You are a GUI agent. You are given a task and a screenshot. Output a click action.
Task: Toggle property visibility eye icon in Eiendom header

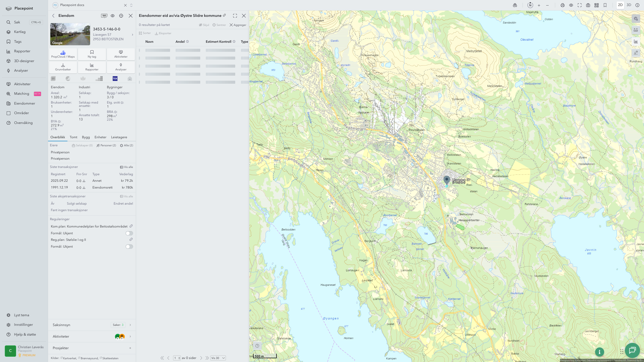pyautogui.click(x=113, y=16)
